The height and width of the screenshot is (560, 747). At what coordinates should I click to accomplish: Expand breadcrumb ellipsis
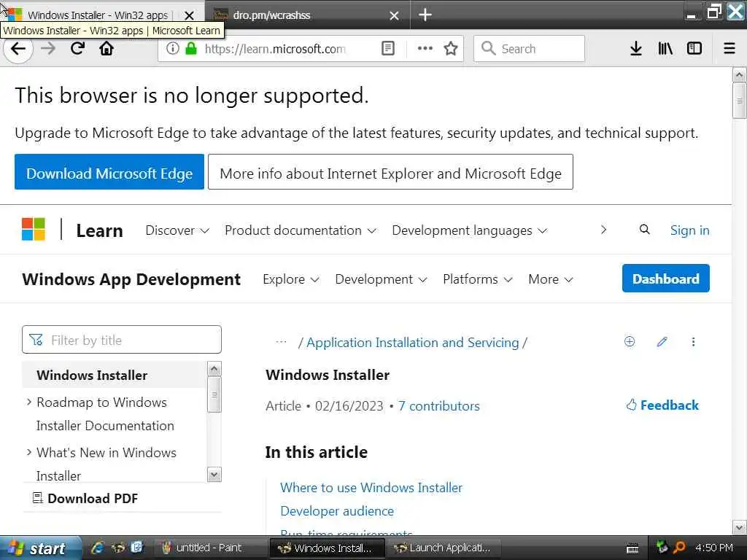(x=281, y=342)
